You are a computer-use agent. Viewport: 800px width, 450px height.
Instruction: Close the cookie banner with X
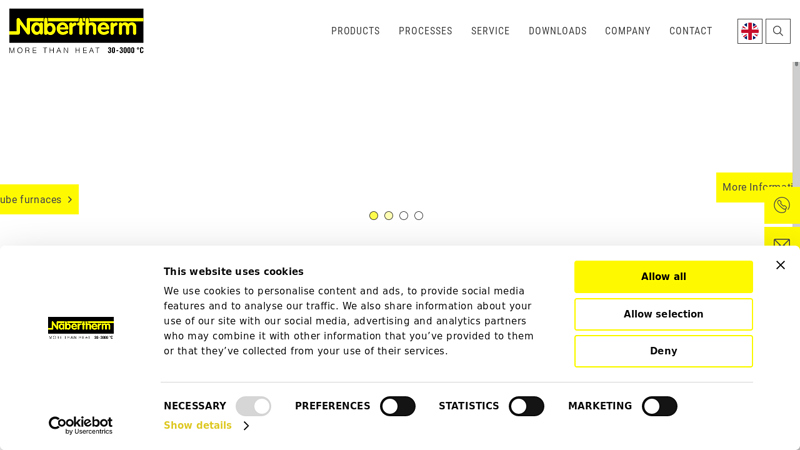780,265
